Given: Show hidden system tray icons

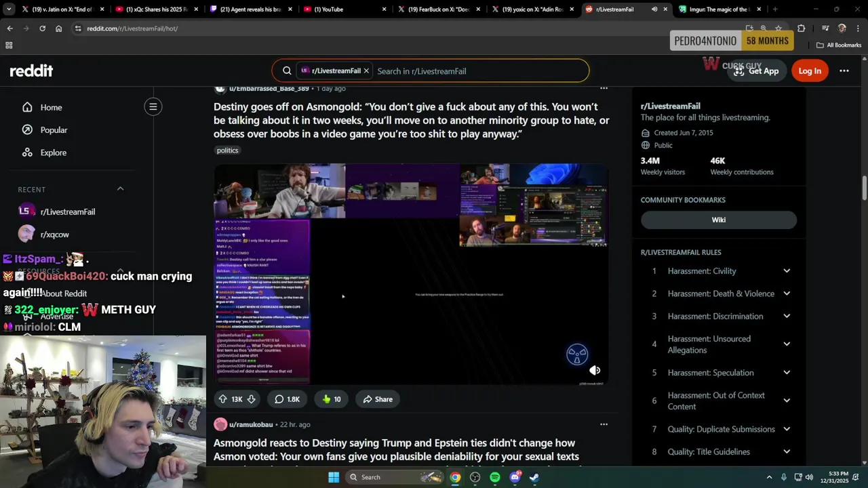Looking at the screenshot, I should pyautogui.click(x=769, y=477).
